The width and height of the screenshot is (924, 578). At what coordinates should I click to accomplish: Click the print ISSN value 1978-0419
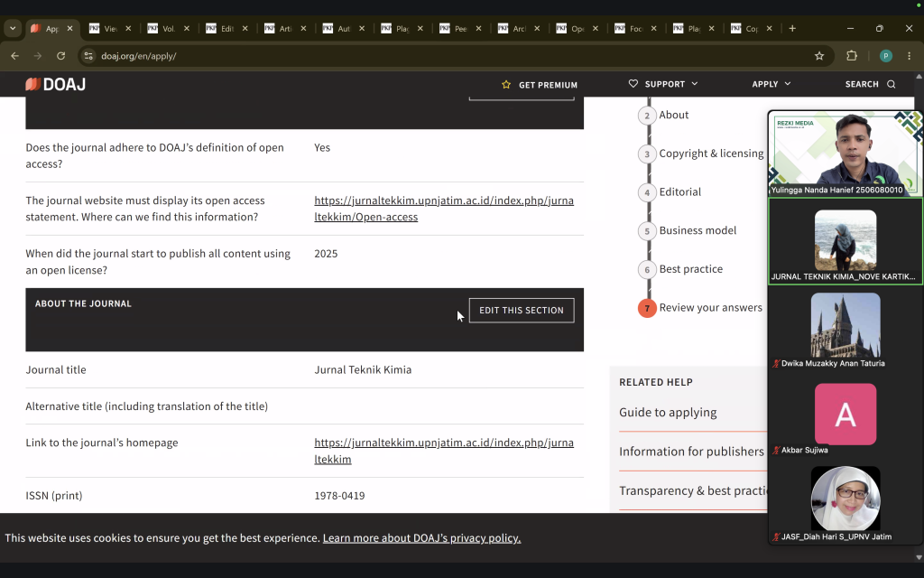pos(339,496)
